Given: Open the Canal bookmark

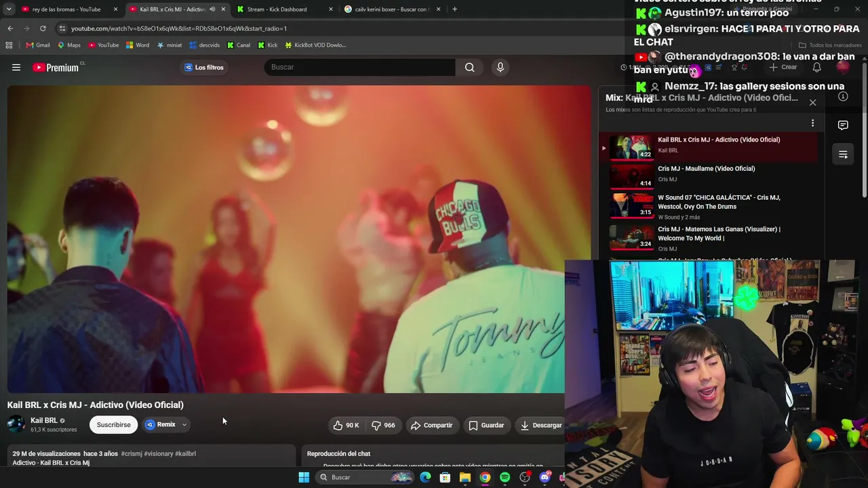Looking at the screenshot, I should (239, 45).
